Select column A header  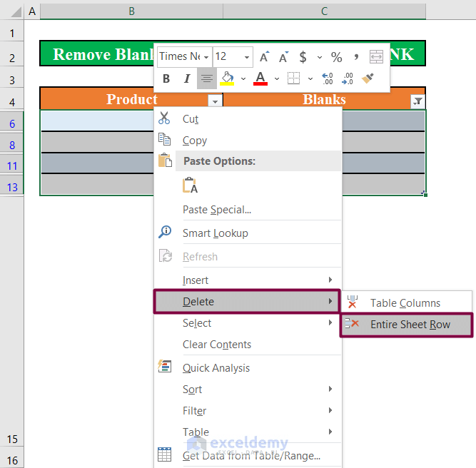pyautogui.click(x=32, y=11)
